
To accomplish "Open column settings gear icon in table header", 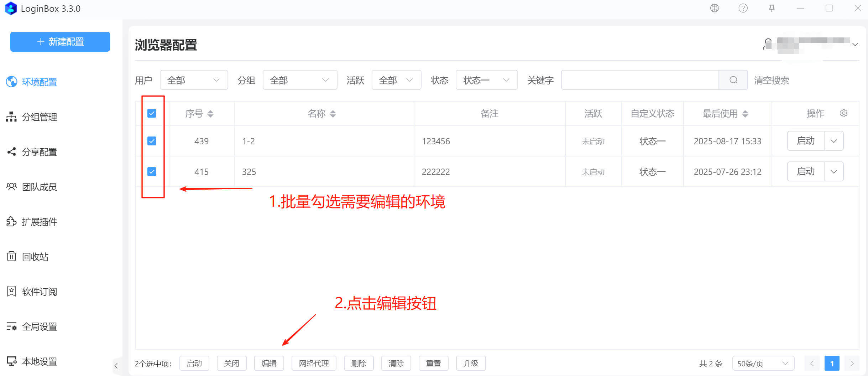I will 843,113.
